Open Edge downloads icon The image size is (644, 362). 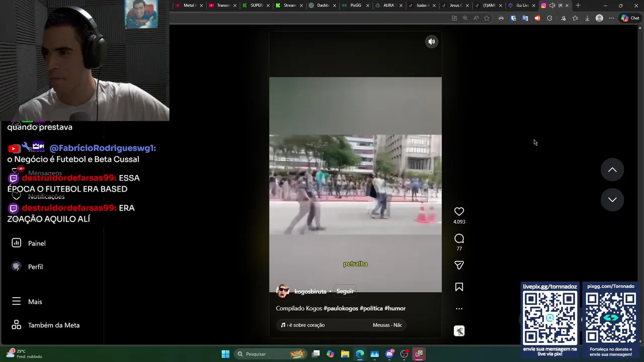click(587, 18)
